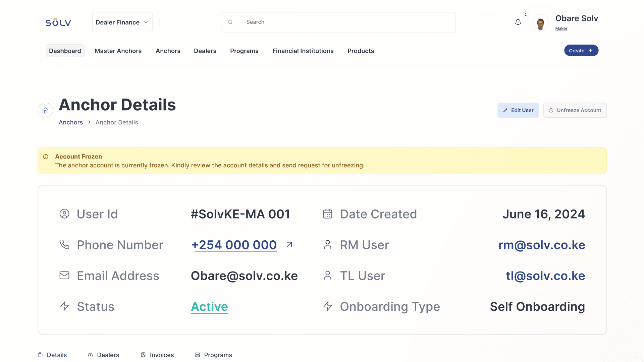
Task: Select the Dealers tab below details card
Action: [x=103, y=355]
